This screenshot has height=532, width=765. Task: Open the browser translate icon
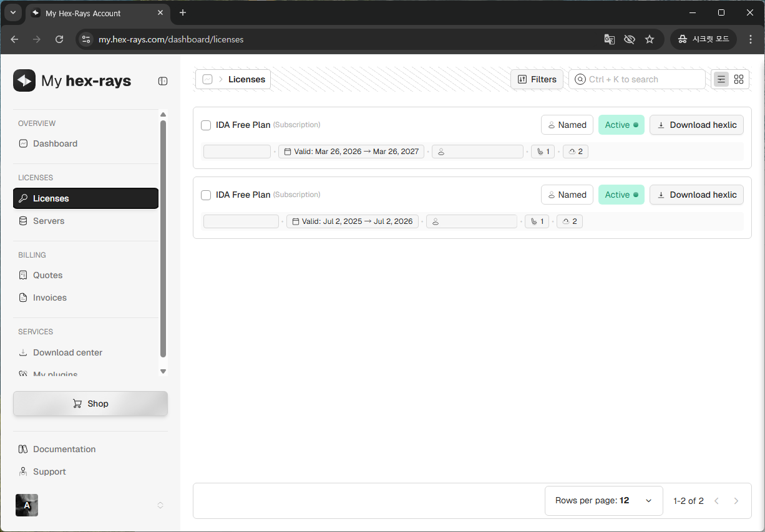tap(610, 39)
